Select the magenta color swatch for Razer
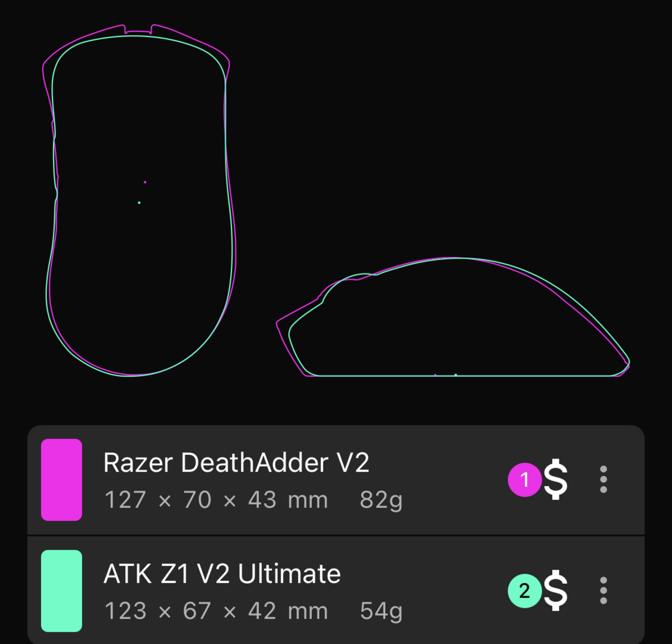The width and height of the screenshot is (672, 644). click(62, 480)
